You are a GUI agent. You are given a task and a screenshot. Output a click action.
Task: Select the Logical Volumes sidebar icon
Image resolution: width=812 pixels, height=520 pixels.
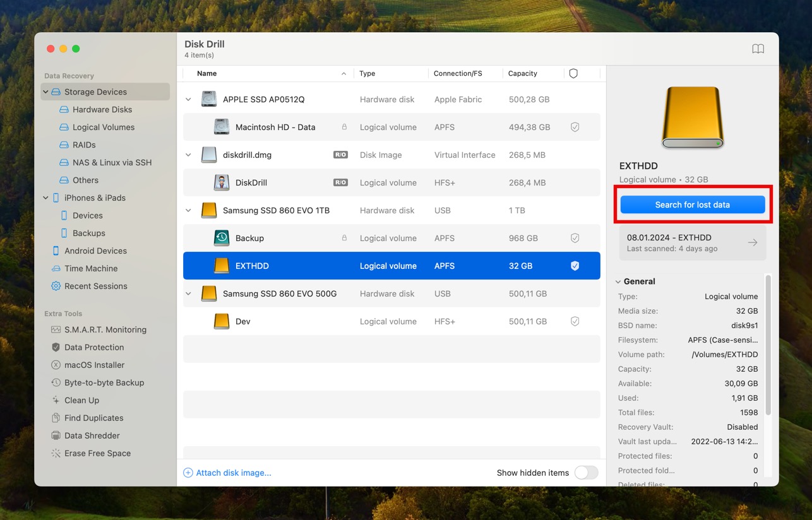pyautogui.click(x=64, y=127)
